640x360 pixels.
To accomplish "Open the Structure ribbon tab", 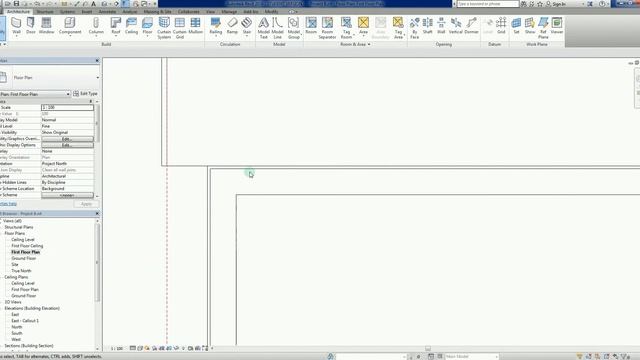I will pyautogui.click(x=45, y=12).
